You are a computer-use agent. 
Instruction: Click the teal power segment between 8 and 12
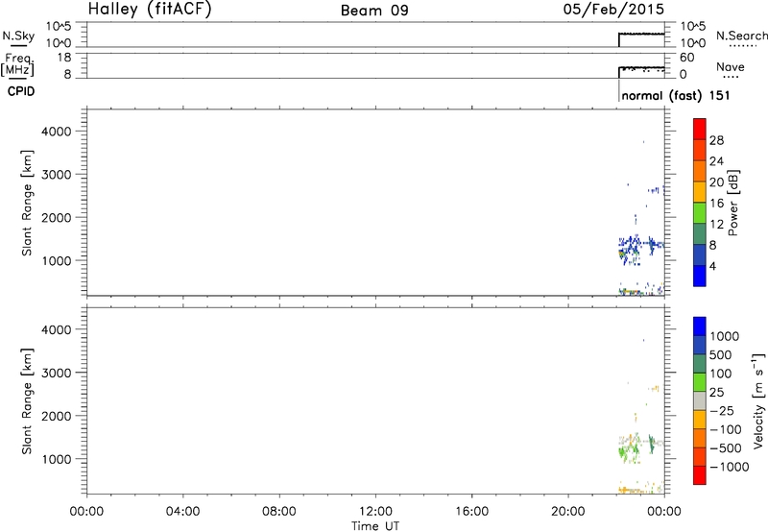click(x=700, y=233)
